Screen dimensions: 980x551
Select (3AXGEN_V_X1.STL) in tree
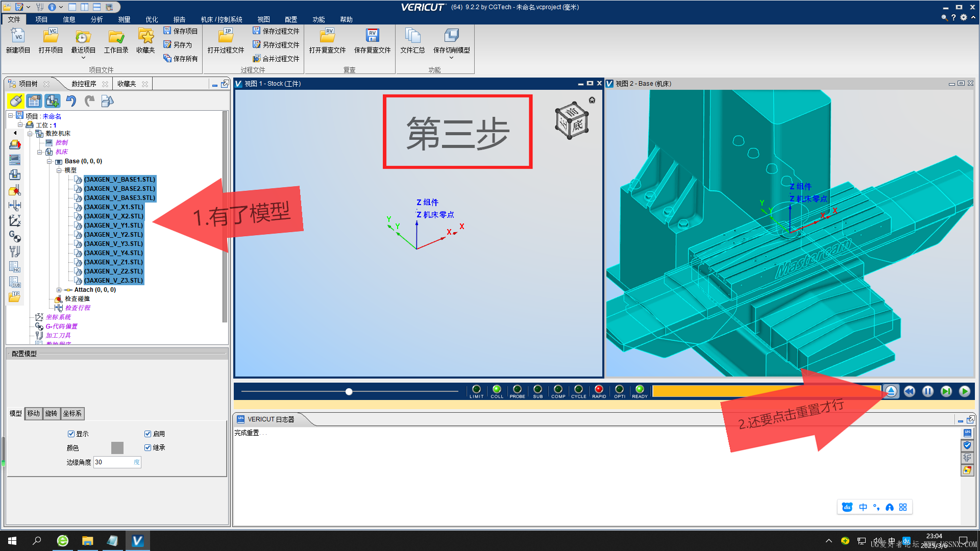pyautogui.click(x=114, y=207)
